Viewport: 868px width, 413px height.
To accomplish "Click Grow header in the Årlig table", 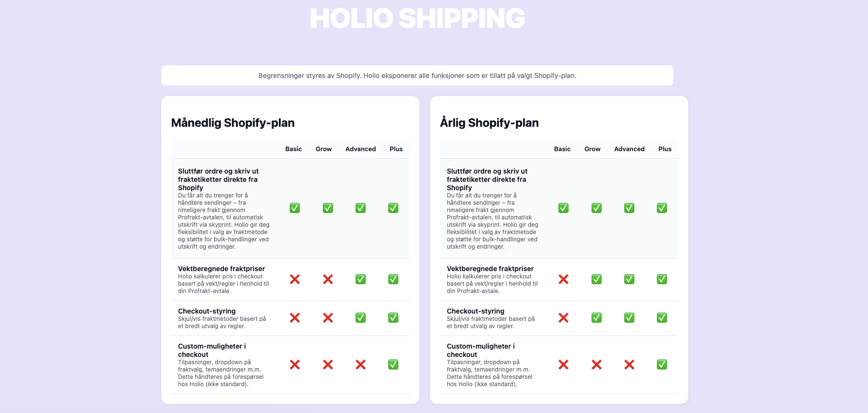I will click(592, 149).
